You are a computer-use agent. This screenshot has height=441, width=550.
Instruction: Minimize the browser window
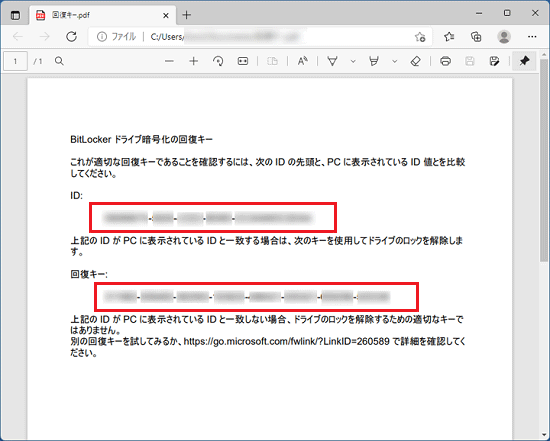pos(479,14)
